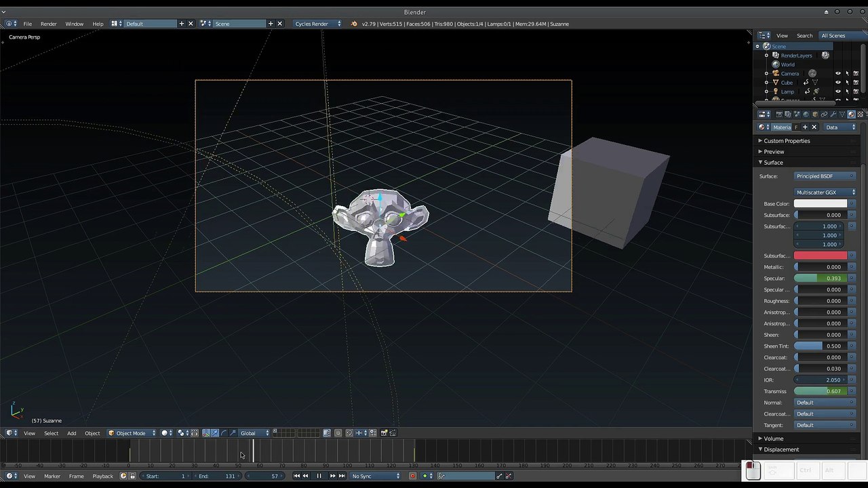868x488 pixels.
Task: Click the Blender logo info editor icon
Action: click(353, 24)
